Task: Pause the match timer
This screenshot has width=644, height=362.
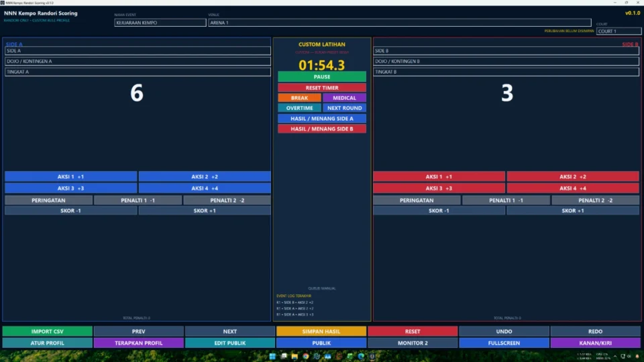Action: pyautogui.click(x=322, y=76)
